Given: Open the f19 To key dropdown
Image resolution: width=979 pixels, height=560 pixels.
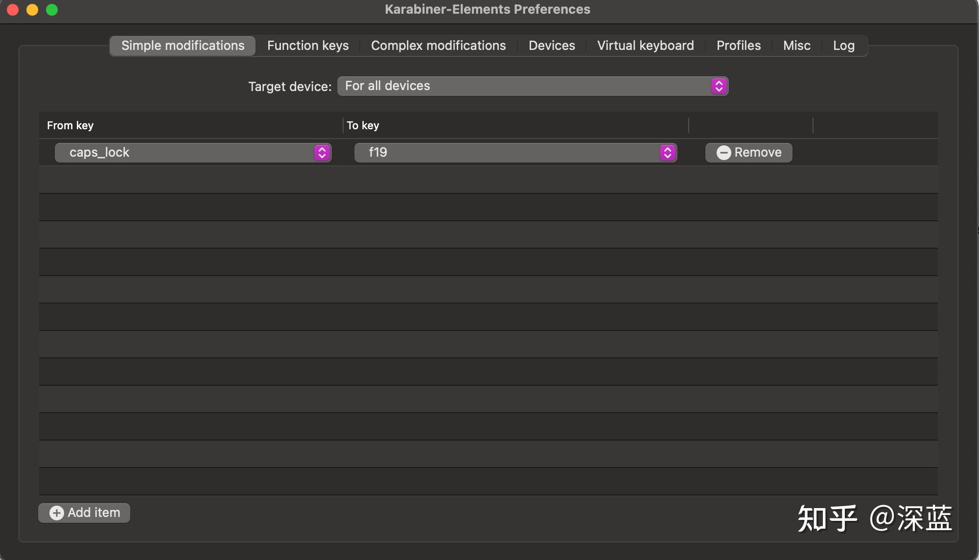Looking at the screenshot, I should (x=515, y=153).
